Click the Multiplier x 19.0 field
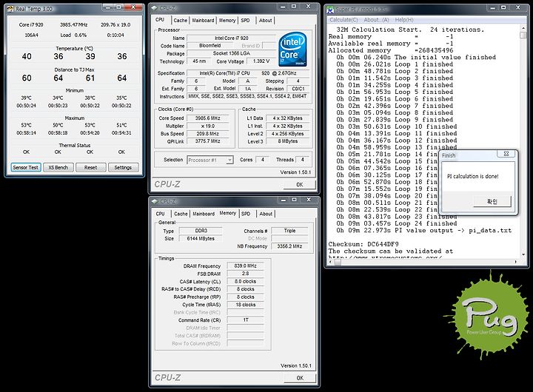 [x=208, y=126]
